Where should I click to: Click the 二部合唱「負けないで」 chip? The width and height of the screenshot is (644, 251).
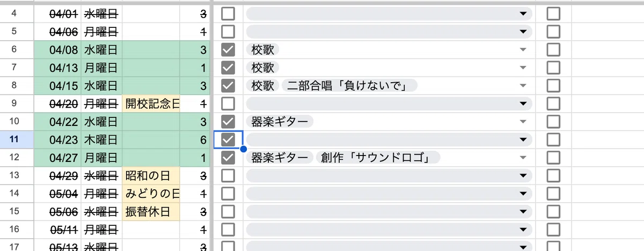[349, 86]
